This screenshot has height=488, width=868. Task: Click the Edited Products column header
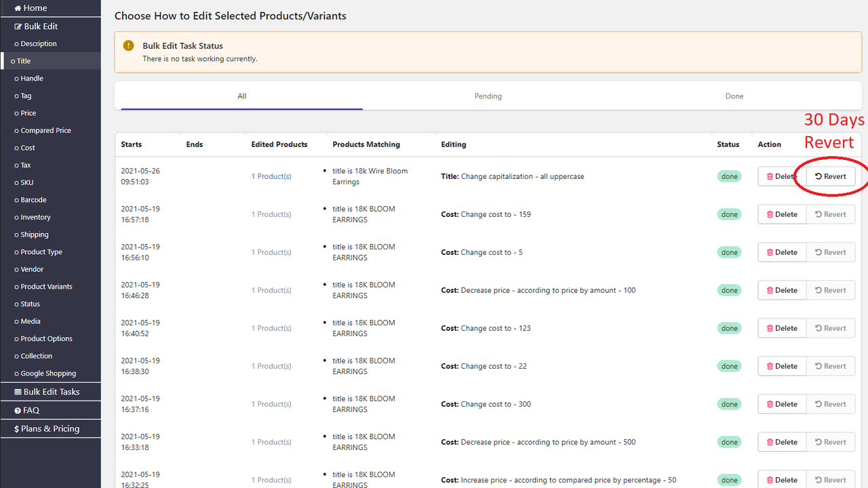point(279,144)
